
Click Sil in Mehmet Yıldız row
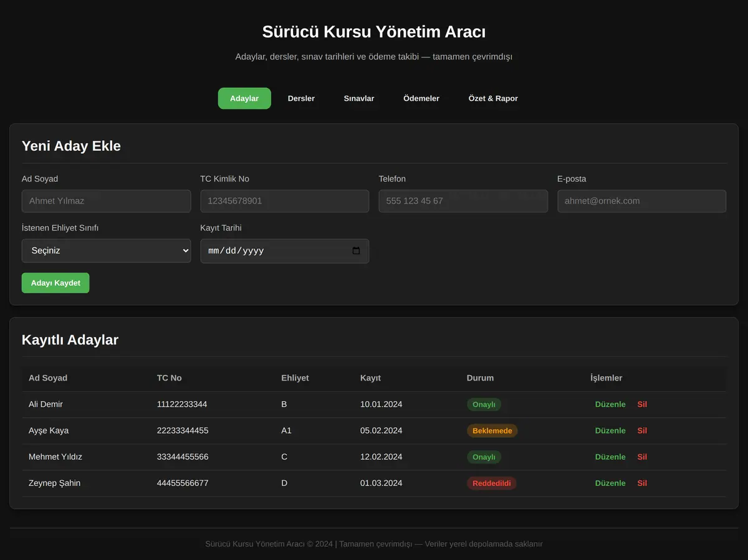(x=642, y=457)
